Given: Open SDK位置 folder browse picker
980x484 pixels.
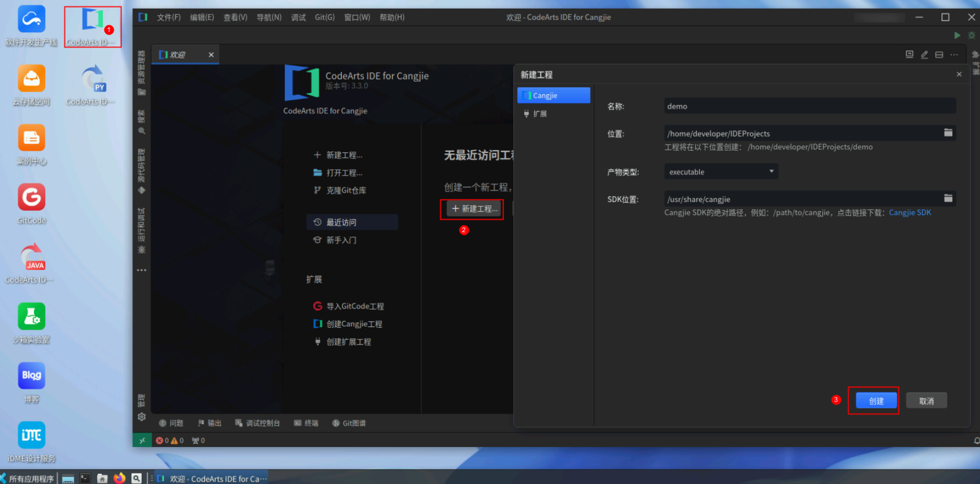Looking at the screenshot, I should [x=948, y=199].
